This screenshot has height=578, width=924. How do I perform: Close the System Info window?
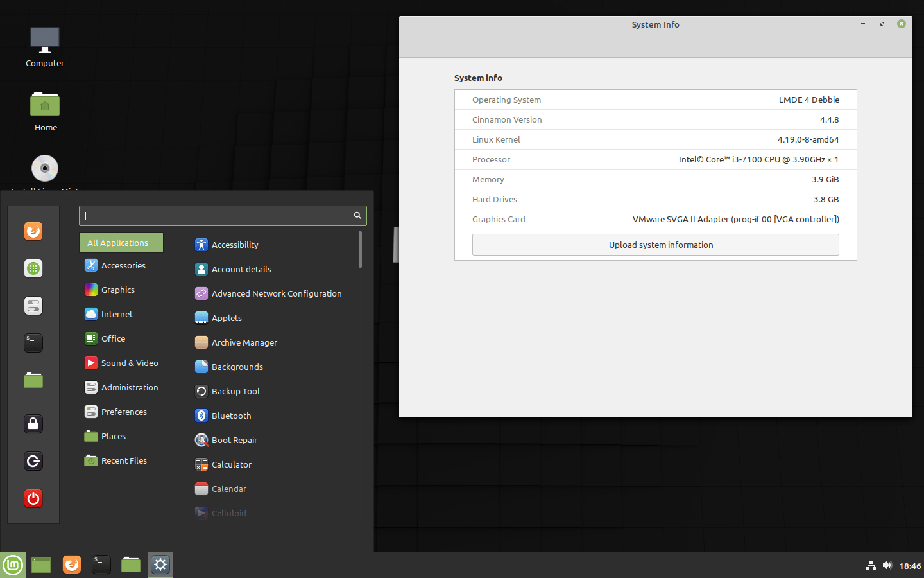pyautogui.click(x=902, y=24)
